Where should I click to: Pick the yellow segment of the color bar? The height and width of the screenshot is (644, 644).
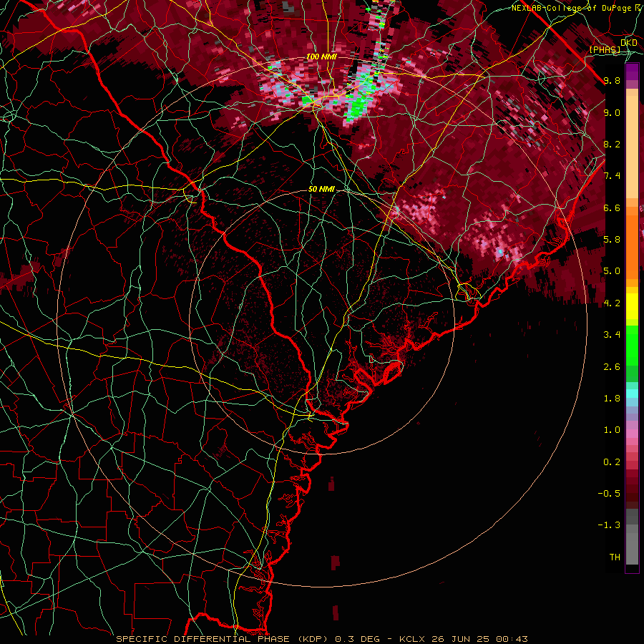[x=632, y=306]
